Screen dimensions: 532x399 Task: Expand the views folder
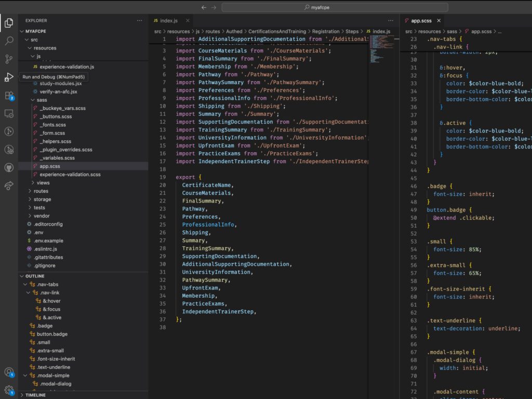click(x=43, y=183)
